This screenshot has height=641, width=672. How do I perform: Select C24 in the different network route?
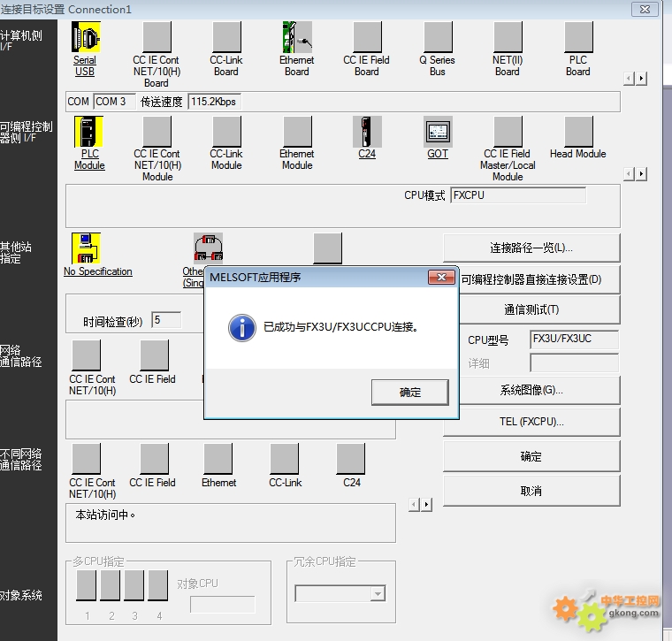[x=351, y=459]
